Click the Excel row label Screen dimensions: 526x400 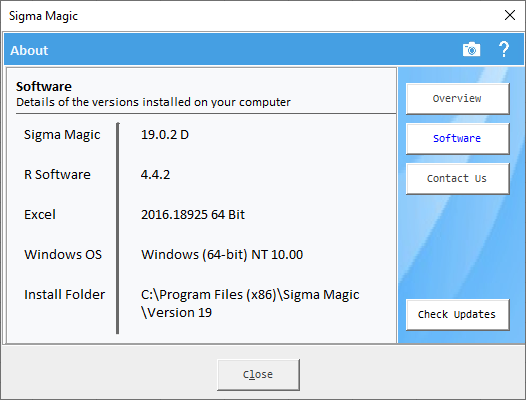(40, 215)
